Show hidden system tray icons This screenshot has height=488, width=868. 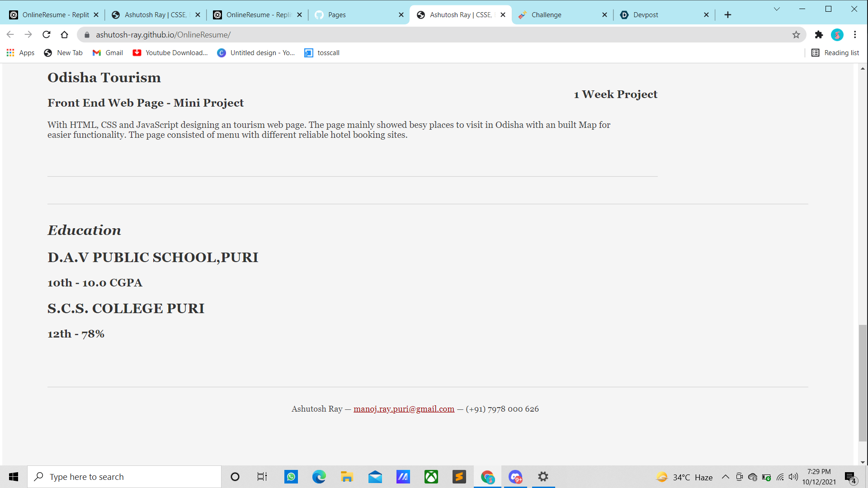[725, 477]
